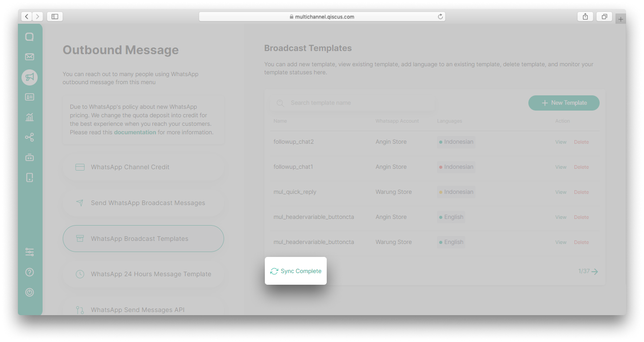Open the mobile device sidebar icon

click(x=30, y=178)
